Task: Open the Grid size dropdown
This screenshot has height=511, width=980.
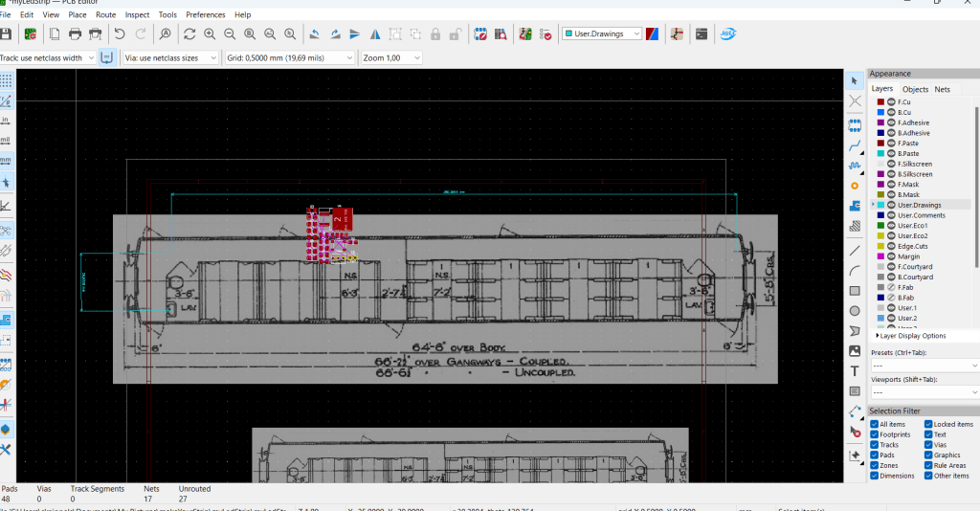Action: pyautogui.click(x=292, y=58)
